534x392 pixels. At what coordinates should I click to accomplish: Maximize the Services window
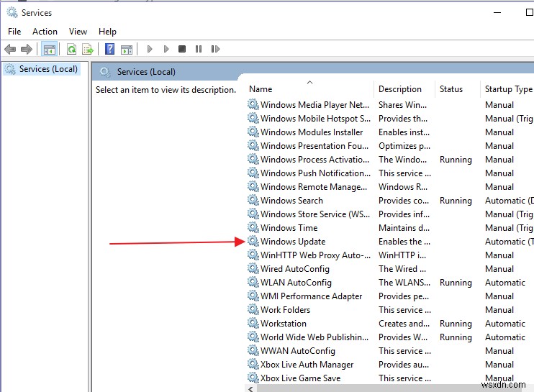pyautogui.click(x=529, y=13)
